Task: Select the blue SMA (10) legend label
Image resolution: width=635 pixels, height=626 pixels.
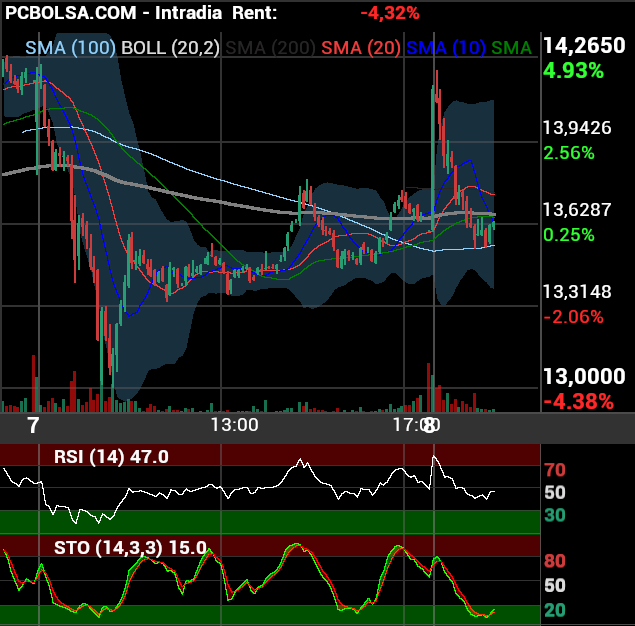Action: (445, 48)
